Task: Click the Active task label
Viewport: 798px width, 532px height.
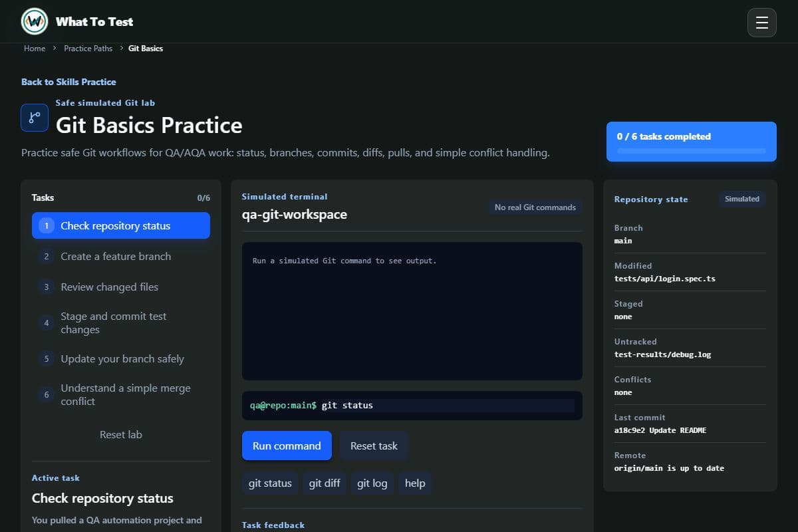Action: click(x=56, y=478)
